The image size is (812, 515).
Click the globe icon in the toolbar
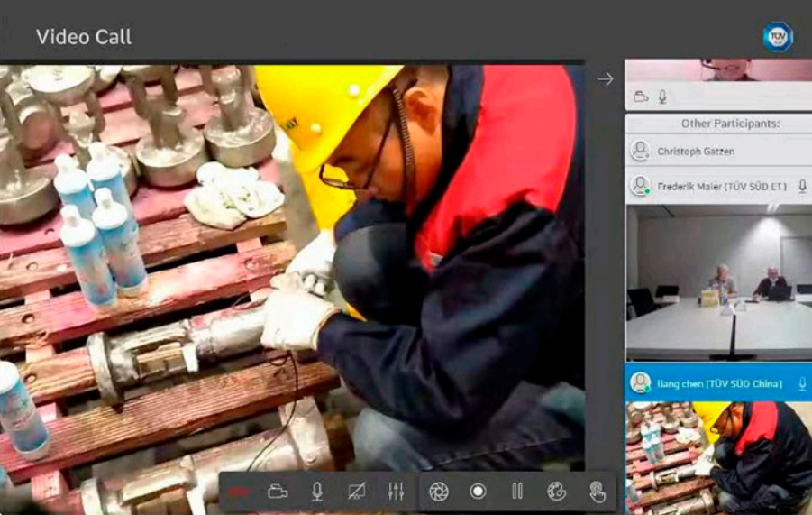(x=556, y=492)
